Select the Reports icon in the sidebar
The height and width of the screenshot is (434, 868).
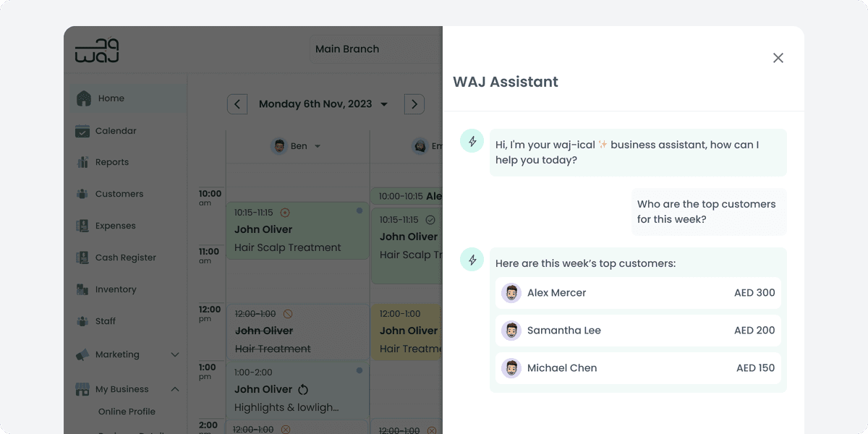tap(83, 162)
